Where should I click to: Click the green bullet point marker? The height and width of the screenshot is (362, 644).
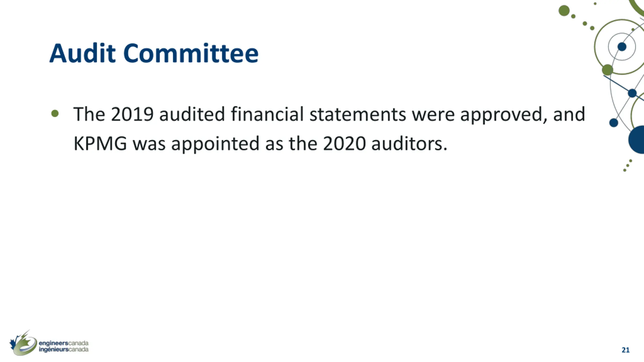[x=55, y=114]
